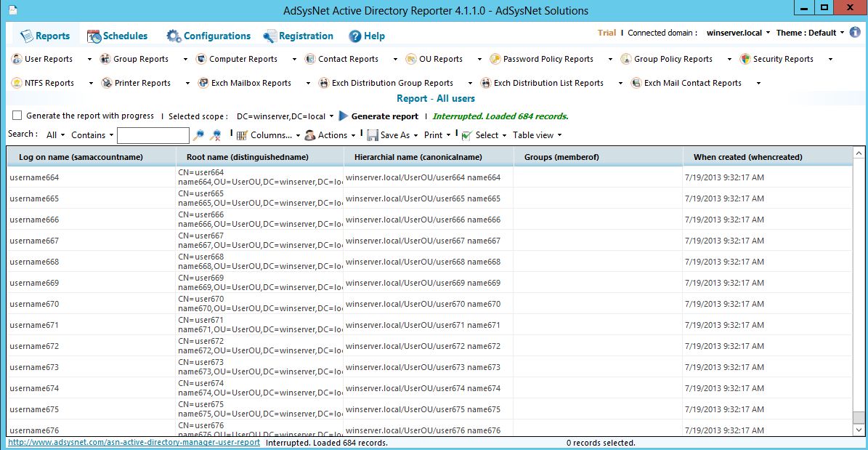The height and width of the screenshot is (450, 868).
Task: Click the magnifier search icon
Action: (198, 134)
